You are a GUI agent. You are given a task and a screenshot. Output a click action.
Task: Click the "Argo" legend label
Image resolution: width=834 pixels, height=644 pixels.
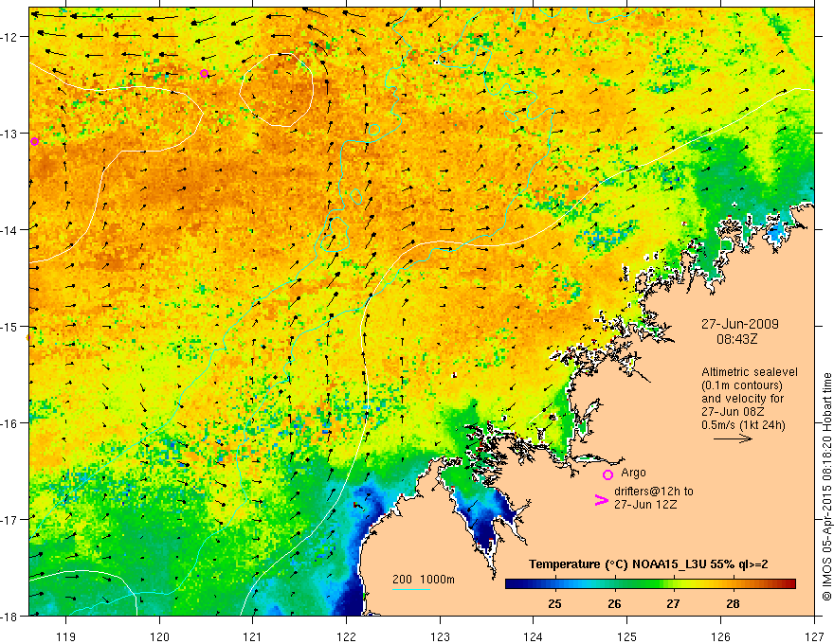633,473
